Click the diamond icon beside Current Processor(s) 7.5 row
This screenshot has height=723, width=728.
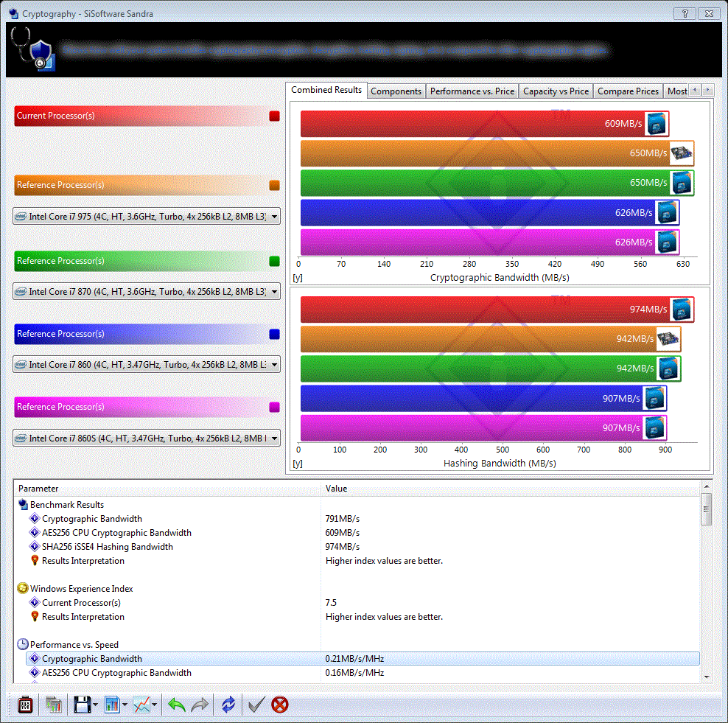35,602
